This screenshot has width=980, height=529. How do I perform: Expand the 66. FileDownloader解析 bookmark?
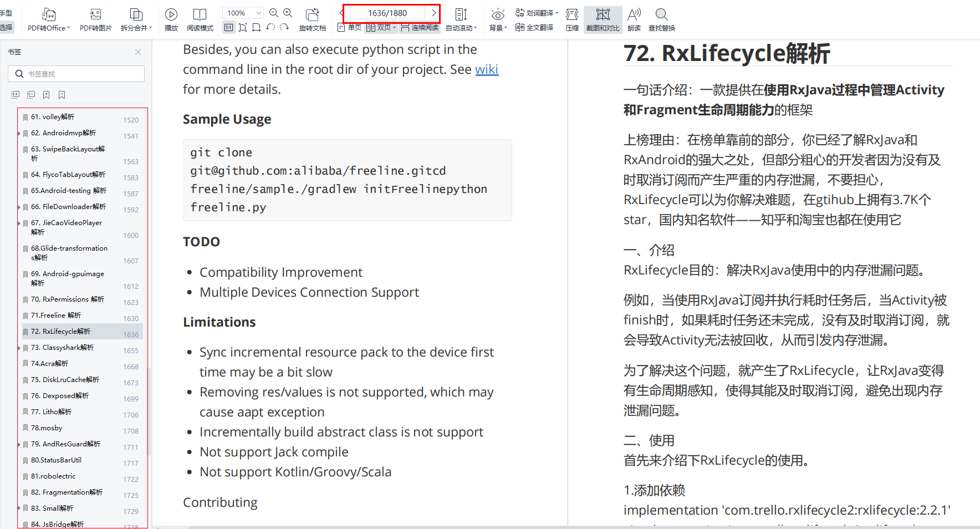click(x=19, y=207)
